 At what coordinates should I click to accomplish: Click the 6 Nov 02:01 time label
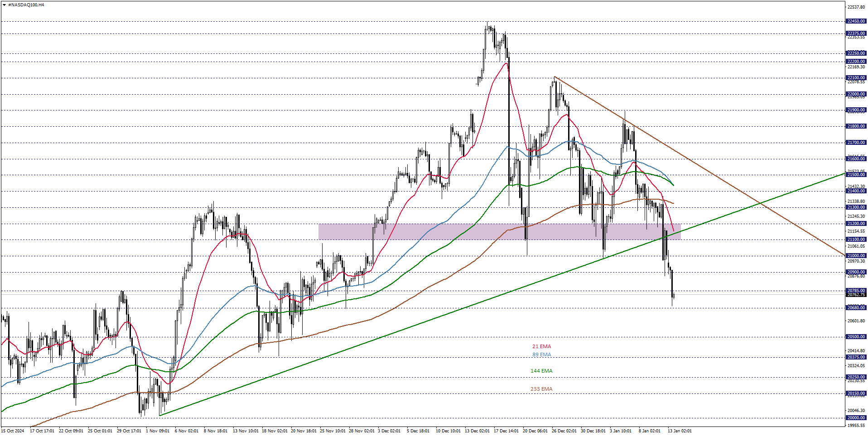(187, 431)
